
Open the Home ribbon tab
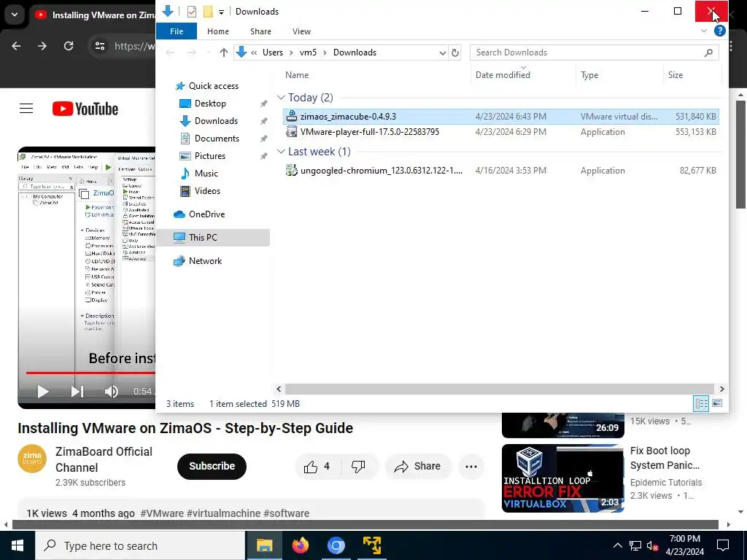click(217, 31)
